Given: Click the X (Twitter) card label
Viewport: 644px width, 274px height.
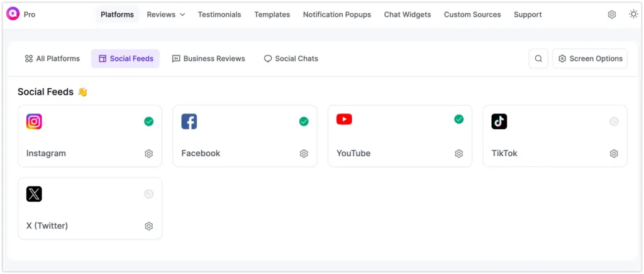Looking at the screenshot, I should tap(47, 225).
